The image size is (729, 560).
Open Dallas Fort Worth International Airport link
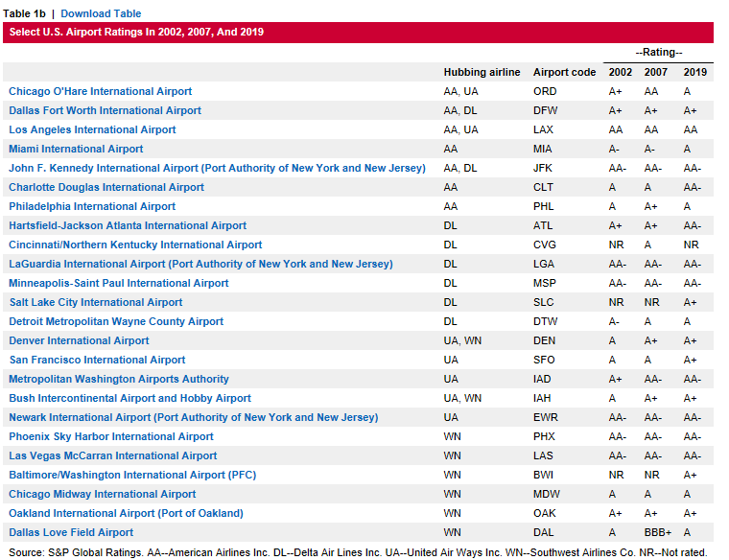point(106,110)
